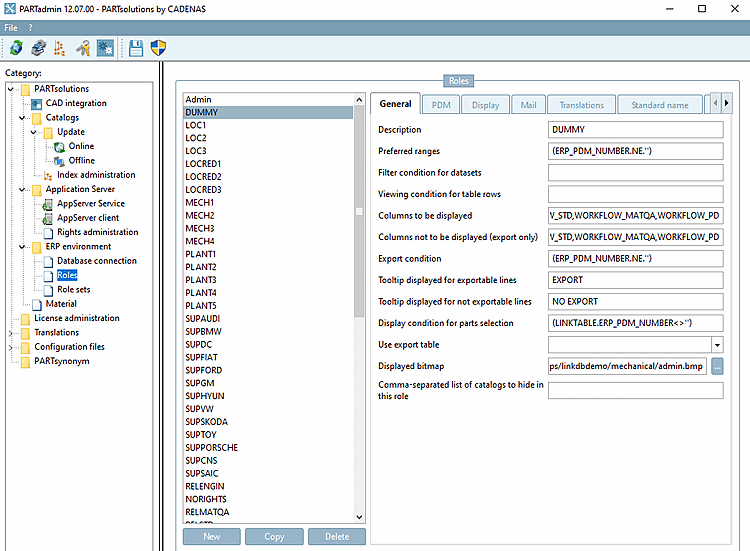Select the MECH3 role in list
Viewport: 750px width, 551px height.
pyautogui.click(x=268, y=229)
